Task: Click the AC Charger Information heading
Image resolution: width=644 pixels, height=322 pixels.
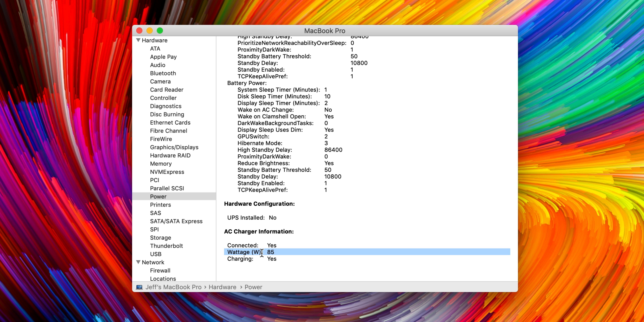Action: click(x=259, y=231)
